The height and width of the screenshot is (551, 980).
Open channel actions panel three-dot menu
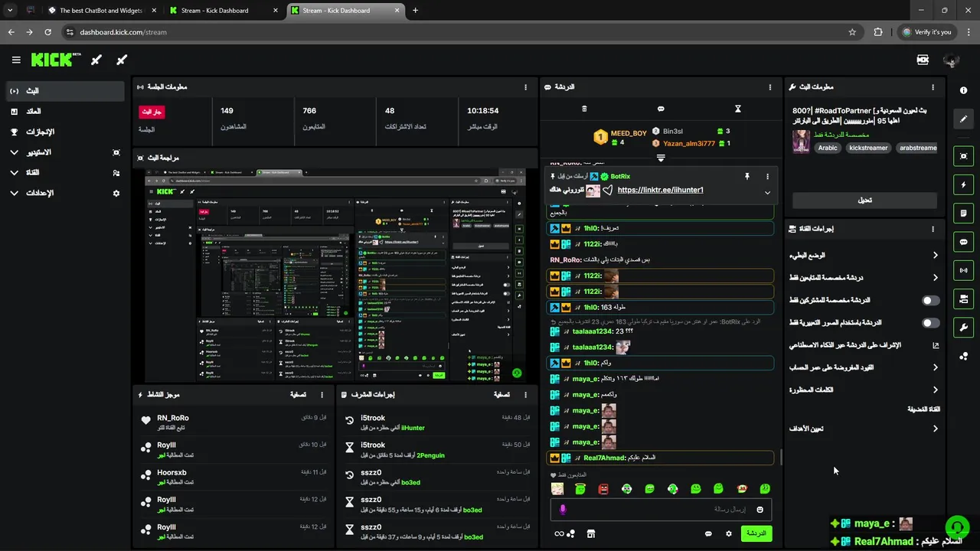click(x=933, y=229)
